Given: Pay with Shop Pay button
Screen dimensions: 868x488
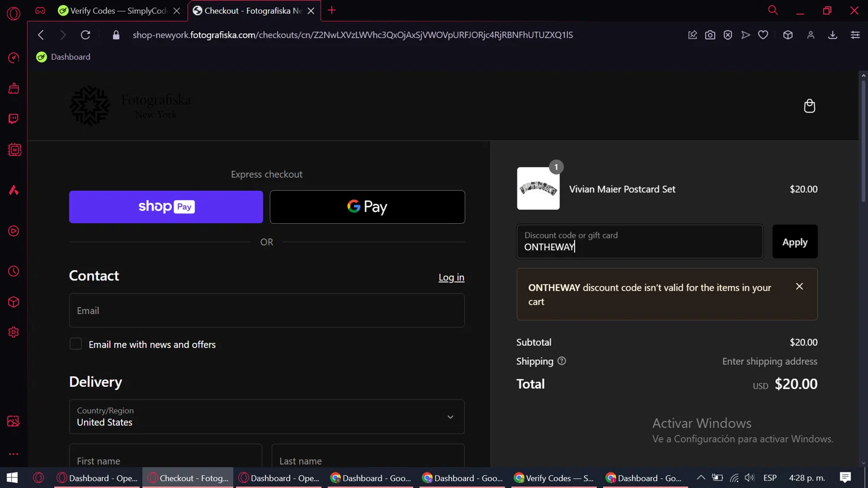Looking at the screenshot, I should tap(166, 207).
